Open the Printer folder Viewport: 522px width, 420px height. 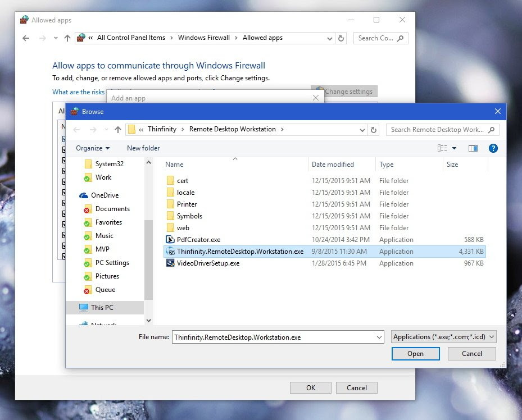187,204
